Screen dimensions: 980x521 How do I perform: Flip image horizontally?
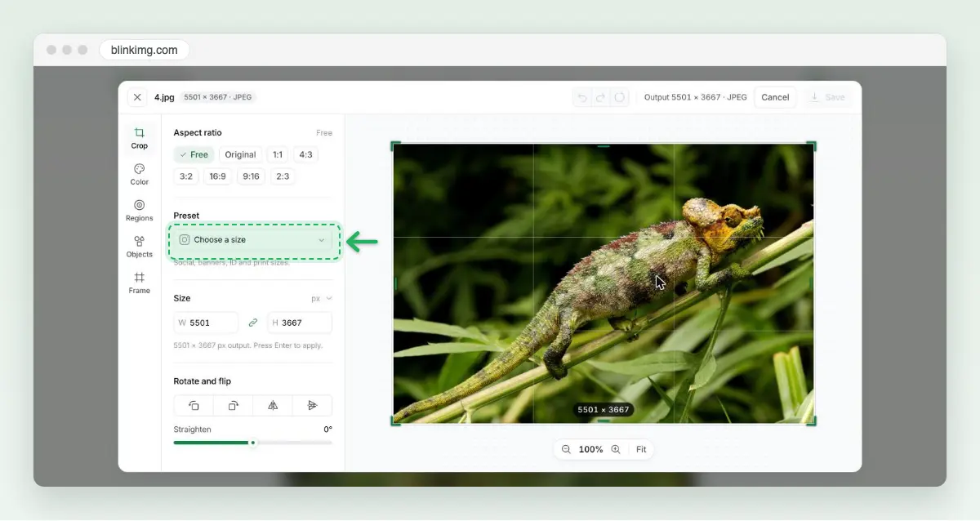[273, 405]
